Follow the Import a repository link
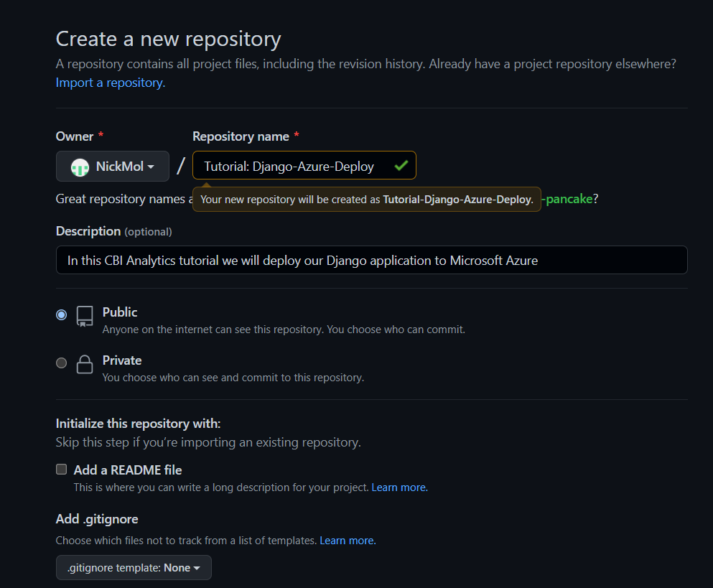This screenshot has height=588, width=713. (111, 83)
